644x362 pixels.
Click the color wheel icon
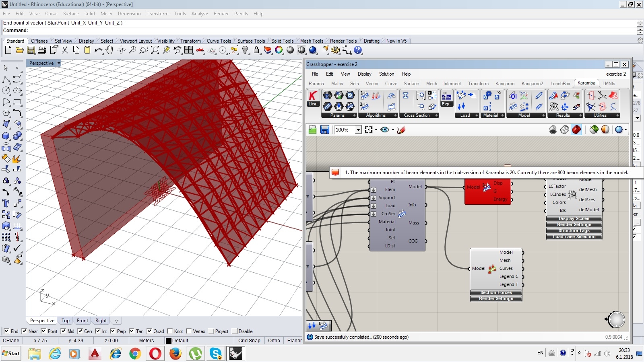pyautogui.click(x=279, y=50)
